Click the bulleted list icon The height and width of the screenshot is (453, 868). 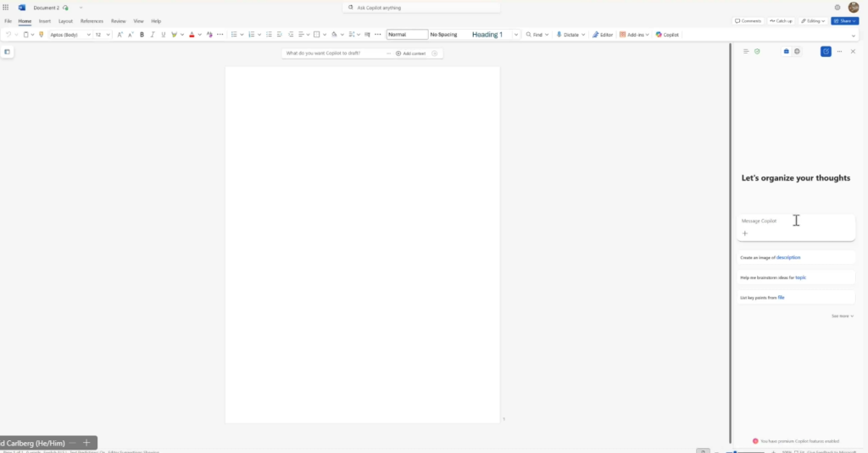pos(234,35)
